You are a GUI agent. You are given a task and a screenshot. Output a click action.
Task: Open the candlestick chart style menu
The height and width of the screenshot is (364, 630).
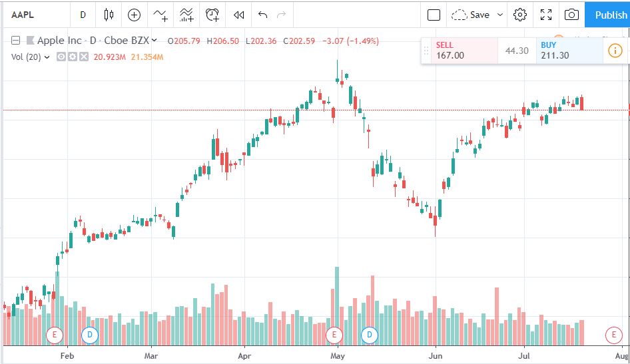pos(109,15)
